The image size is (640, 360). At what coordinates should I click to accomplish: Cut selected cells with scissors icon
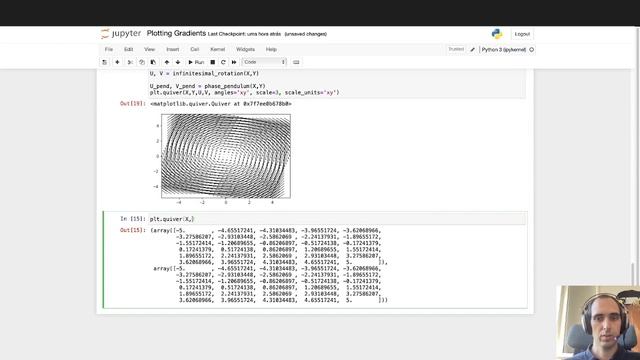pyautogui.click(x=130, y=62)
